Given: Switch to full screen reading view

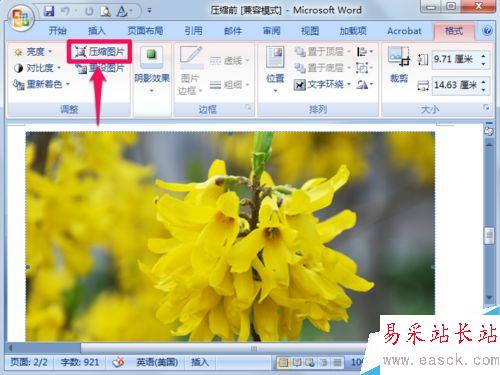Looking at the screenshot, I should pyautogui.click(x=297, y=362).
